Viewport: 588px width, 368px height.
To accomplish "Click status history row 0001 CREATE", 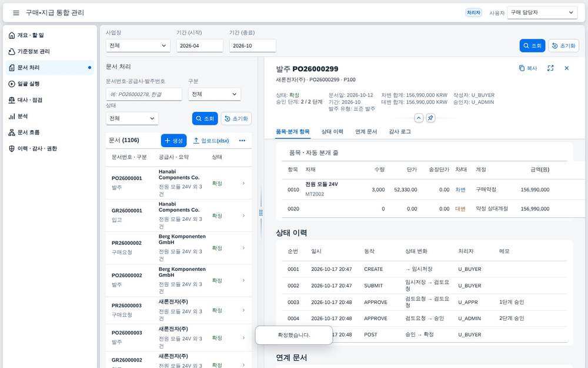I will click(x=425, y=269).
